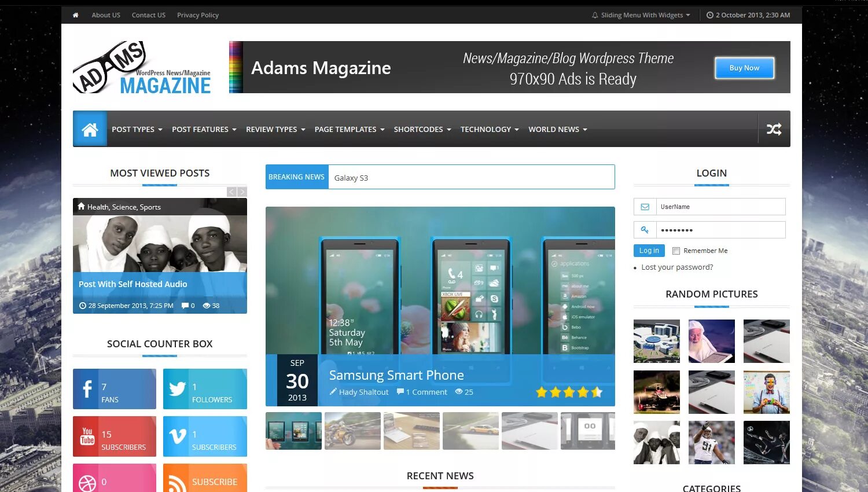Select the phones slider thumbnail

click(293, 431)
